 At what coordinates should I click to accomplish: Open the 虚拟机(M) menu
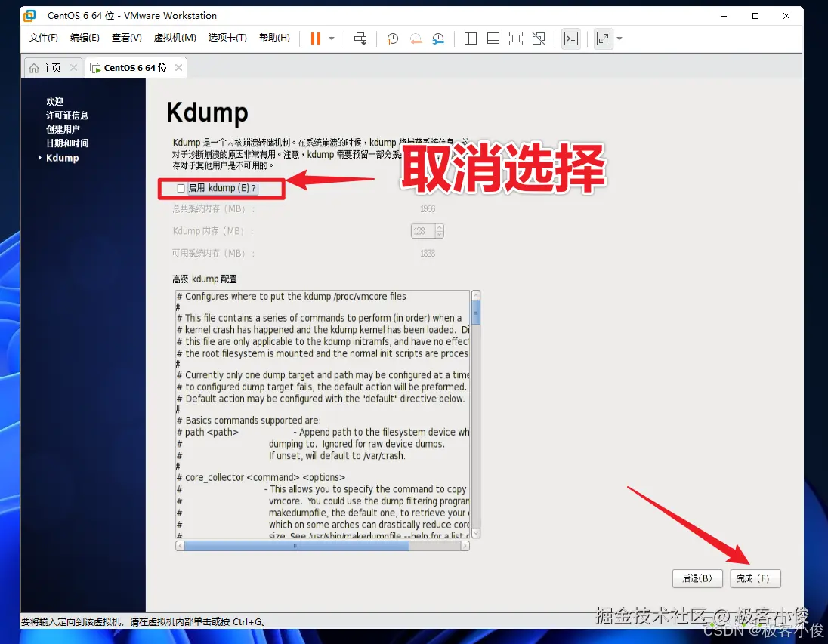tap(175, 38)
